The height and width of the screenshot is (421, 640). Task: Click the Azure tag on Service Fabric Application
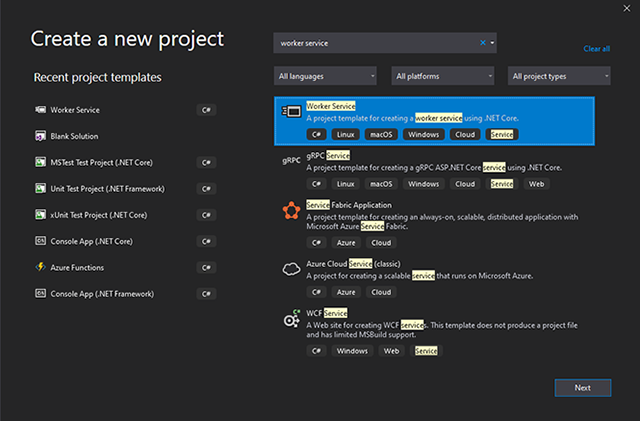coord(346,243)
